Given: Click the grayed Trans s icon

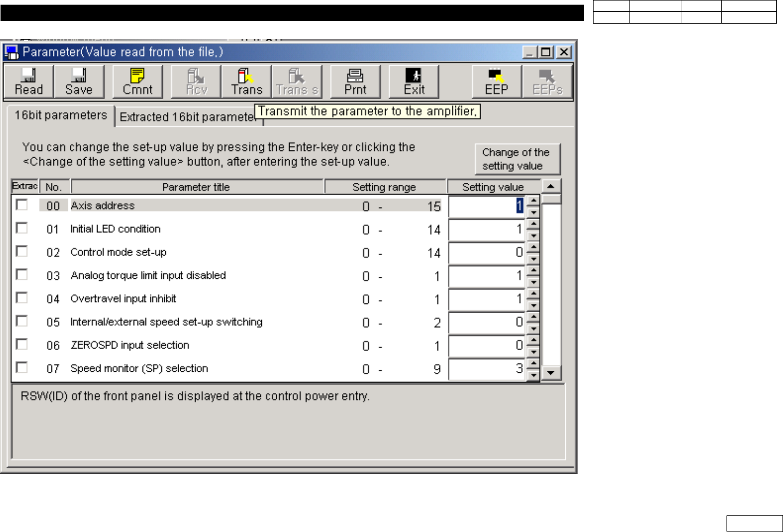Looking at the screenshot, I should click(x=297, y=81).
